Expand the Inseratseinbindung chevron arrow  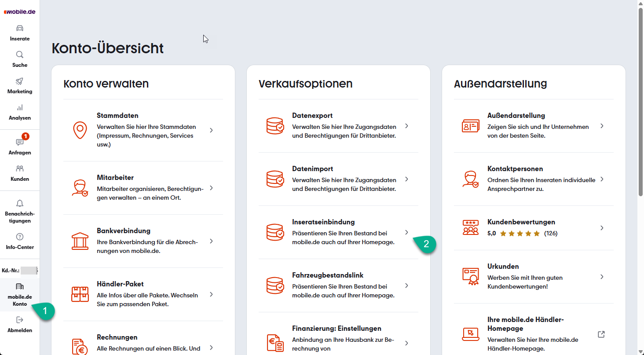[x=406, y=232]
